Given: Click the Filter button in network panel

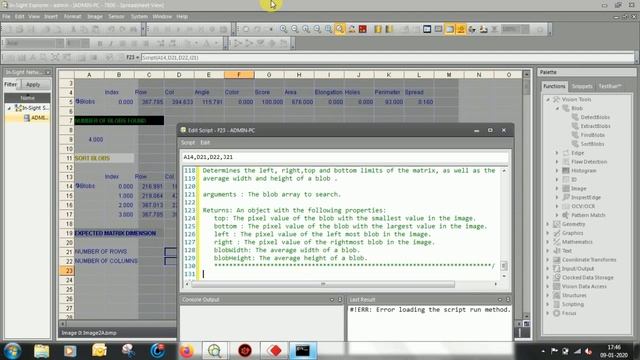Looking at the screenshot, I should (11, 84).
